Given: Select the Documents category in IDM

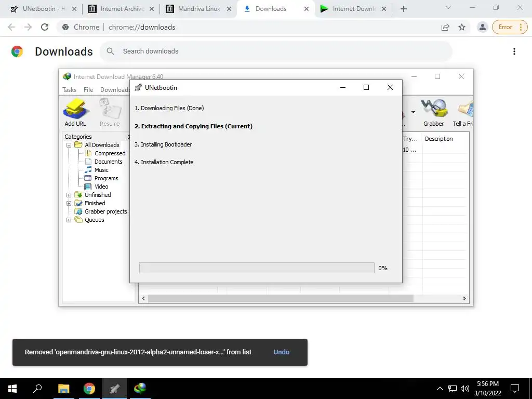Looking at the screenshot, I should [108, 162].
